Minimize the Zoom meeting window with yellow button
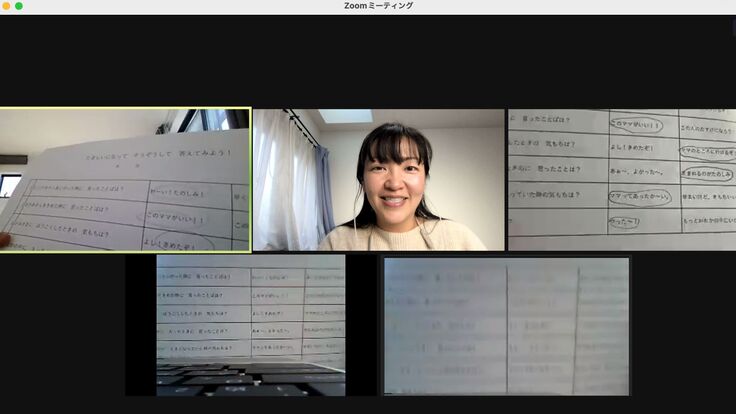736x414 pixels. click(7, 6)
